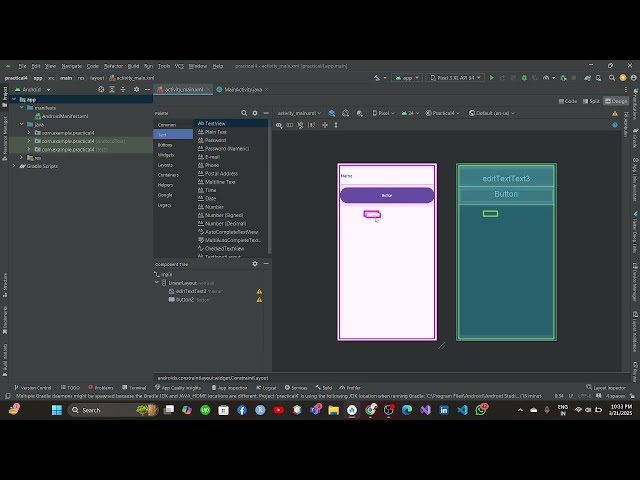This screenshot has height=480, width=640.
Task: Select Widgets category in Palette
Action: click(166, 155)
